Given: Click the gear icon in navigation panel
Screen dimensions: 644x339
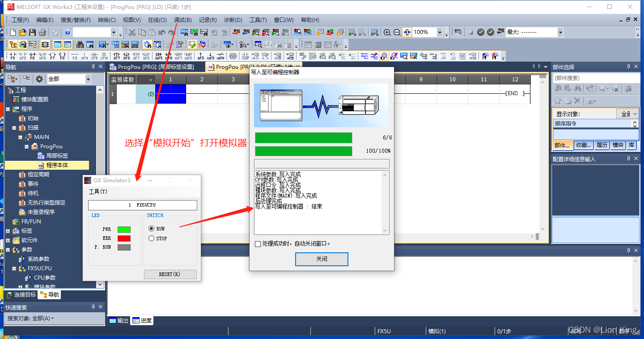Looking at the screenshot, I should point(39,79).
